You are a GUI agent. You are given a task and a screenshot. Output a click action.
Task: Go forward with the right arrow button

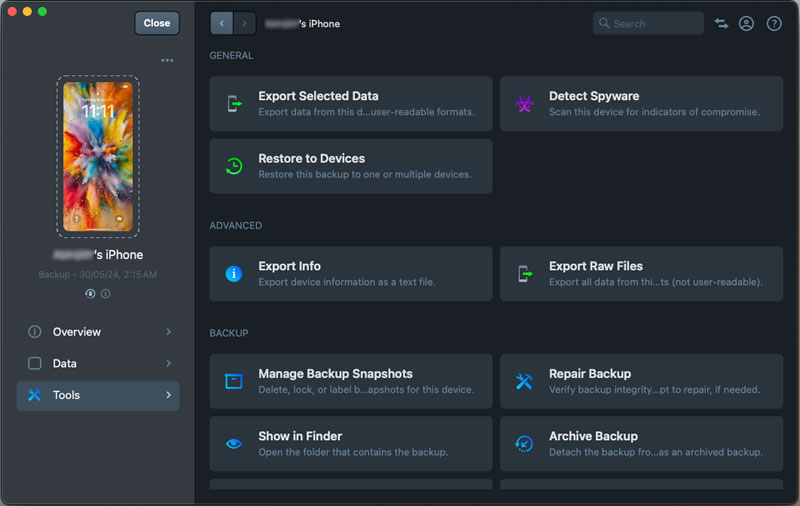(x=244, y=23)
